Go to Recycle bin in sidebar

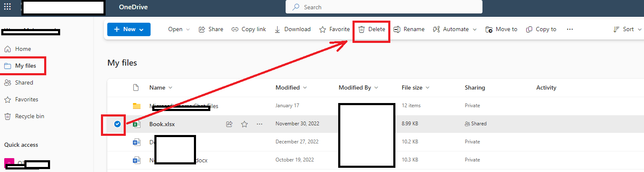[x=24, y=116]
